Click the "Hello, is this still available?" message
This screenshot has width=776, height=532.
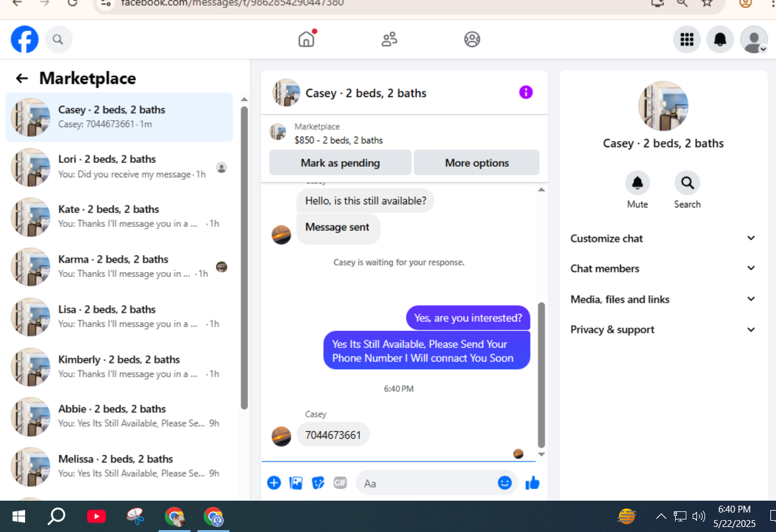click(x=365, y=201)
